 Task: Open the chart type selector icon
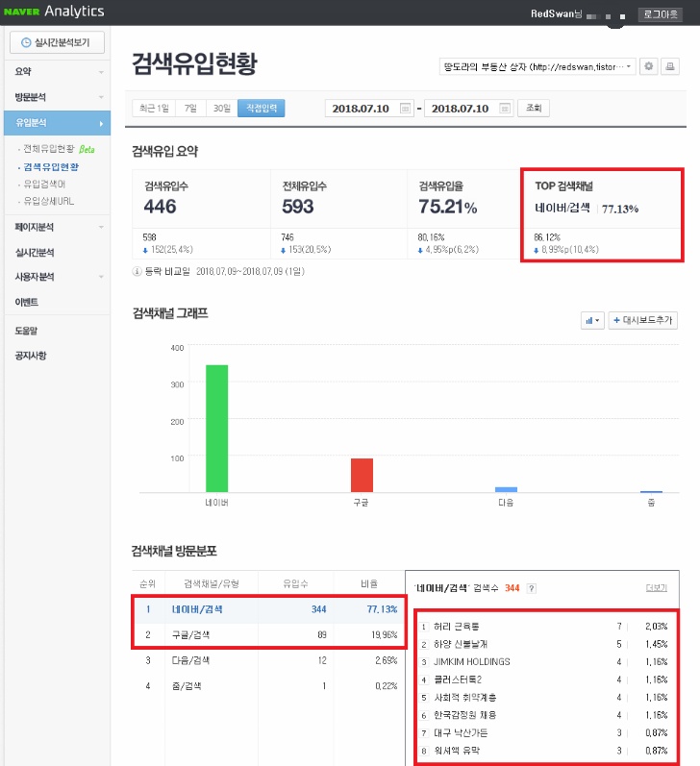tap(592, 320)
